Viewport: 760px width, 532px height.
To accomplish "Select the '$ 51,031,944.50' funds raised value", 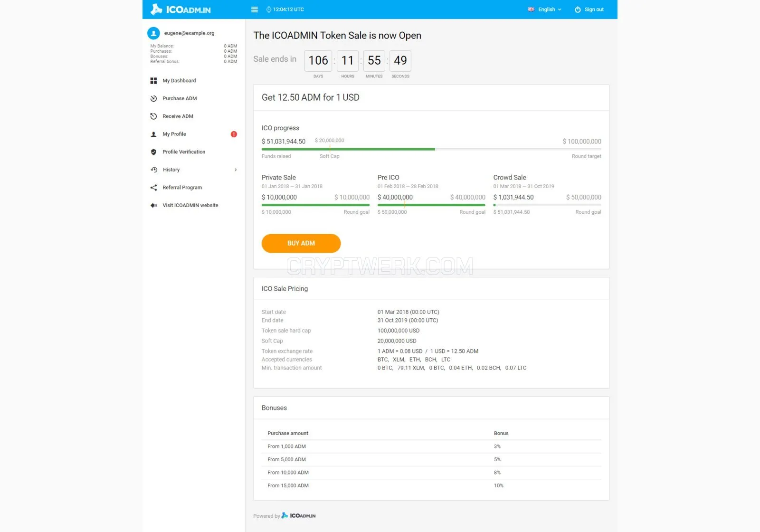I will pyautogui.click(x=284, y=142).
